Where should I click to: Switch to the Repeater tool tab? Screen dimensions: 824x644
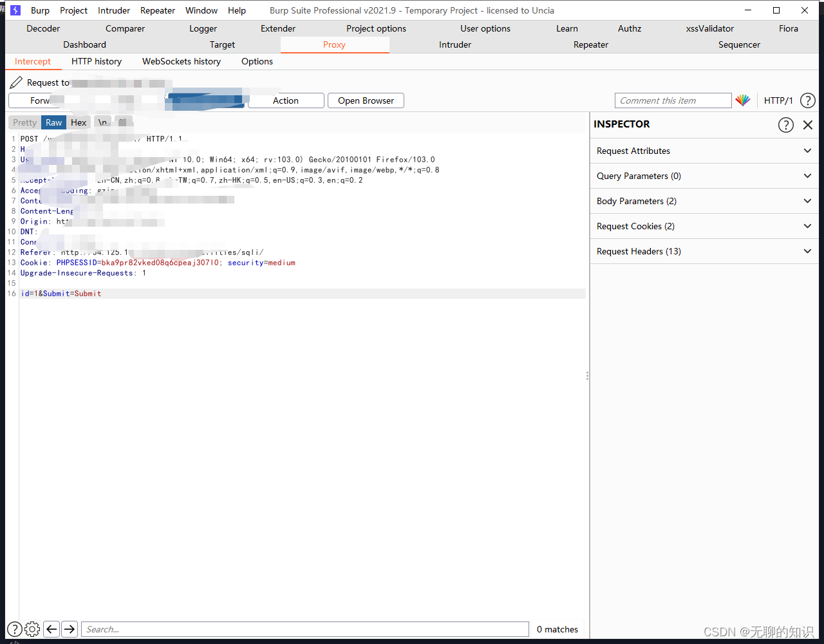[591, 44]
